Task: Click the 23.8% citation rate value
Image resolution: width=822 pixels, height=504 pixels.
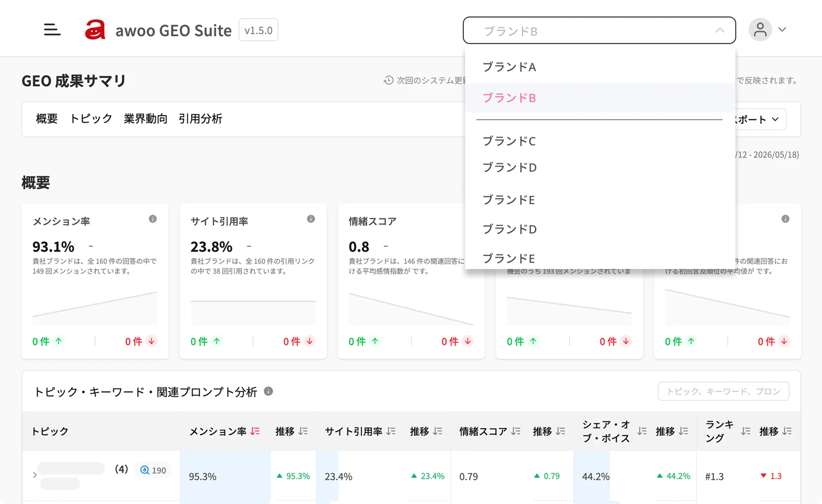Action: click(x=211, y=247)
